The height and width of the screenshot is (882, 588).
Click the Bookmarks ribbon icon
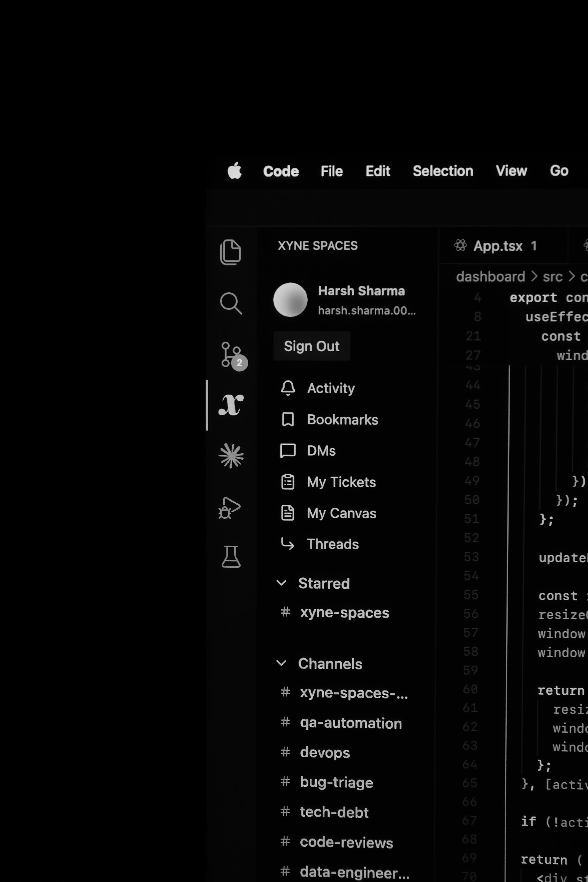tap(288, 420)
